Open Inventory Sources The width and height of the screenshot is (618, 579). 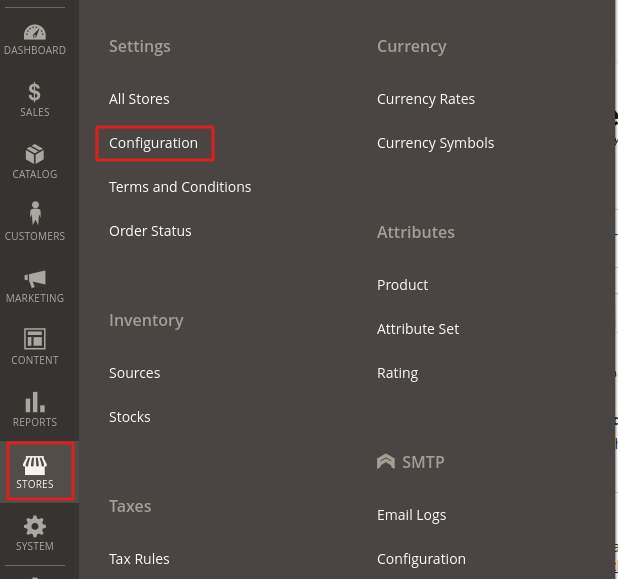pyautogui.click(x=134, y=373)
